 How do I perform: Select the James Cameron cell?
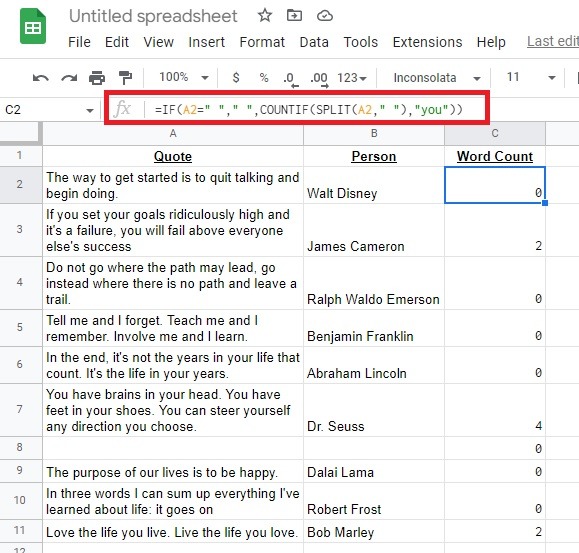click(374, 230)
